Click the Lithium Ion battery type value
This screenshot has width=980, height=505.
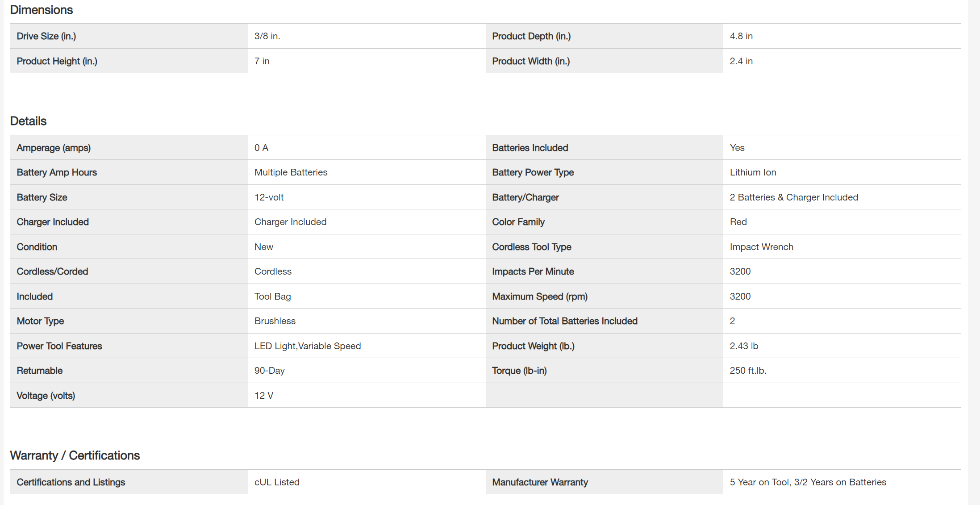point(753,172)
